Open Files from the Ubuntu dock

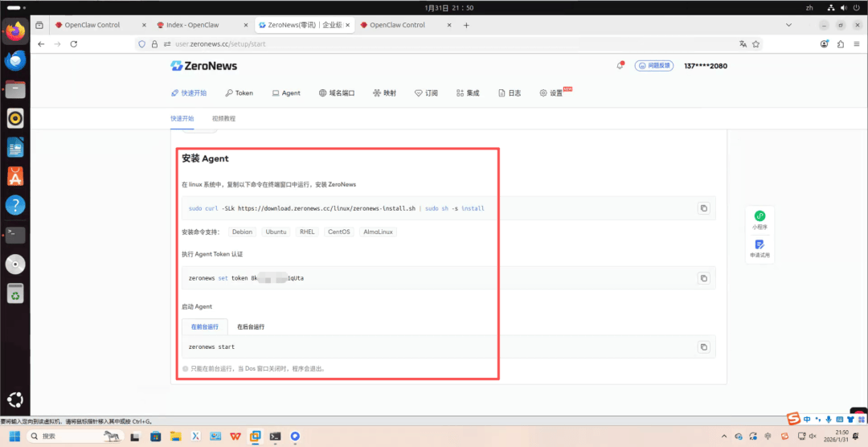pyautogui.click(x=15, y=89)
